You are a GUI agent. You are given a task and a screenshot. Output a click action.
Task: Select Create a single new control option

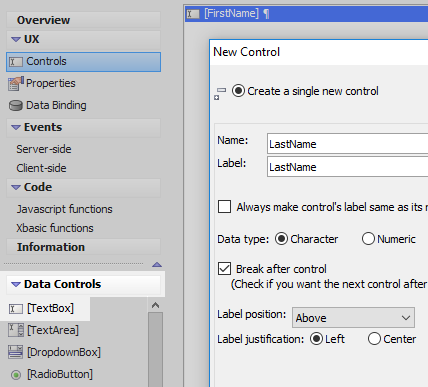coord(238,91)
